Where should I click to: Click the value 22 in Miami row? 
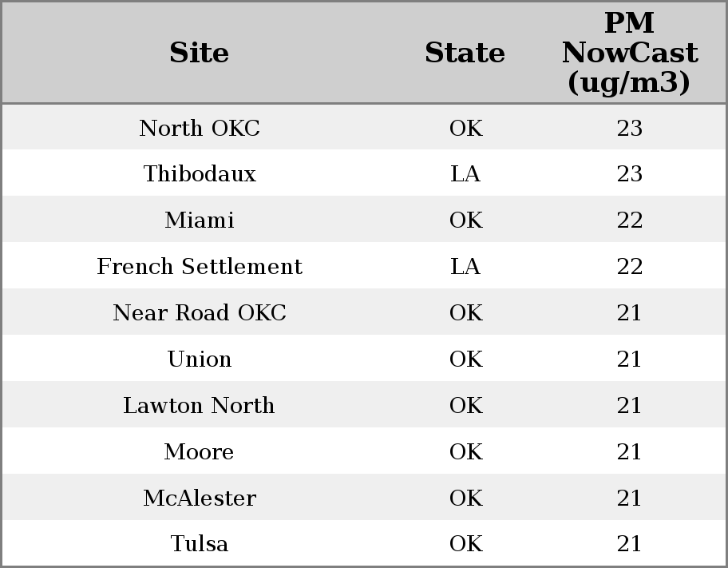630,220
